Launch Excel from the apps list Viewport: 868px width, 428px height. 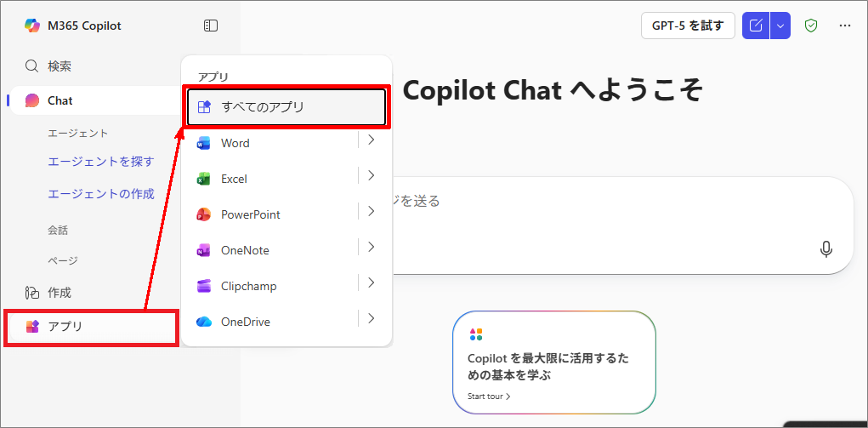coord(234,179)
